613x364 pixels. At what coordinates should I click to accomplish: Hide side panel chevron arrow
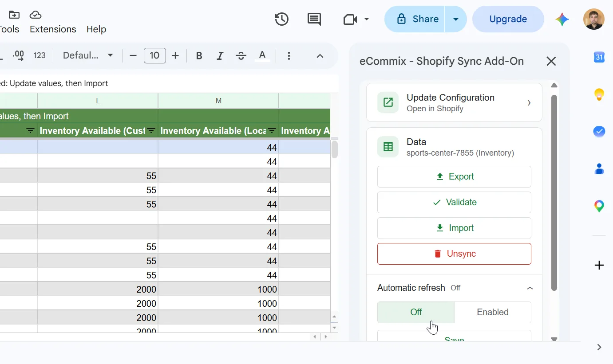pyautogui.click(x=599, y=347)
